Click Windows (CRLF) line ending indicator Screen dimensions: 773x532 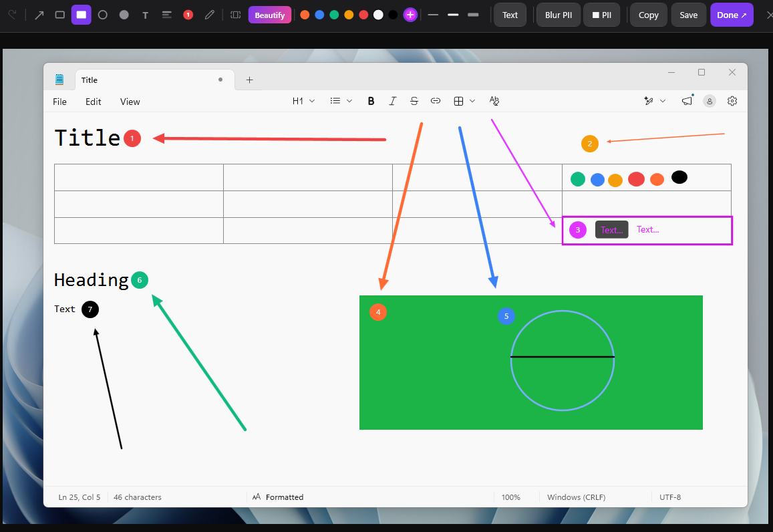pos(577,497)
